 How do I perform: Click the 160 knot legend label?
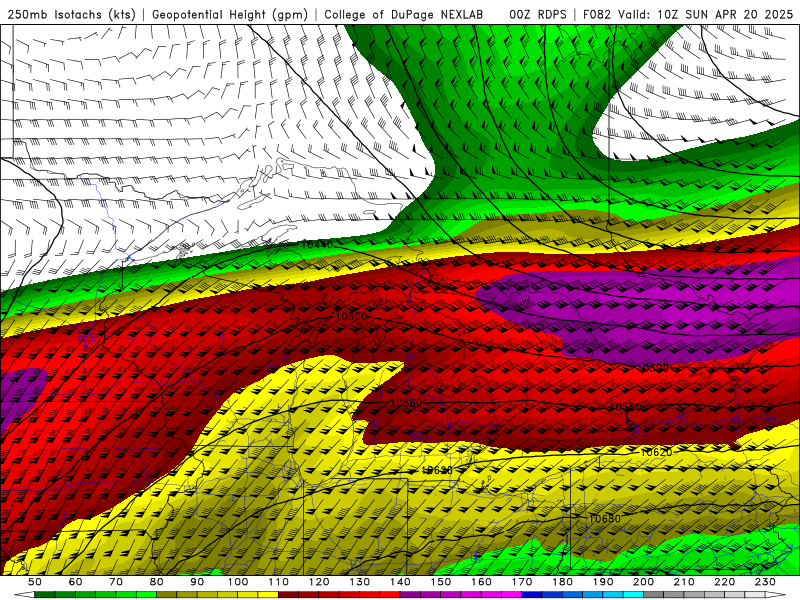(481, 582)
